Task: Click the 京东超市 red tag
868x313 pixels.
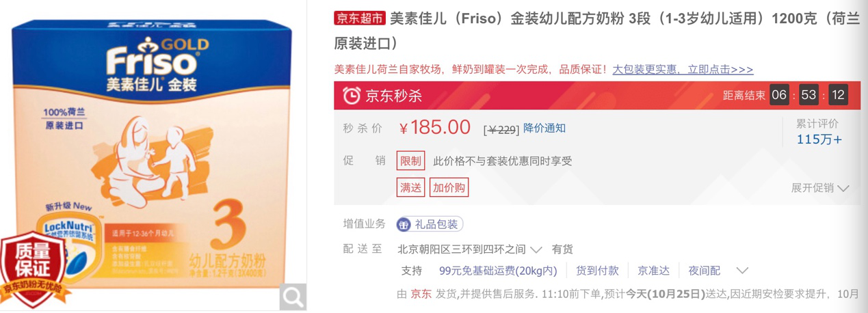Action: 360,18
